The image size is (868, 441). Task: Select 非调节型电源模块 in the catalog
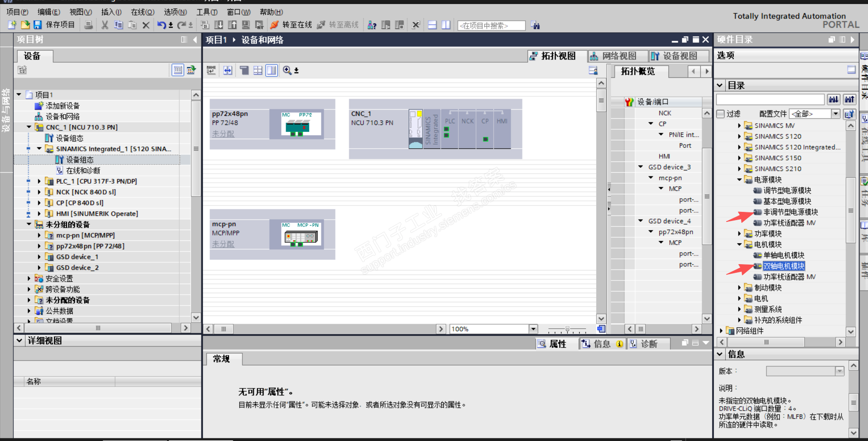[791, 212]
